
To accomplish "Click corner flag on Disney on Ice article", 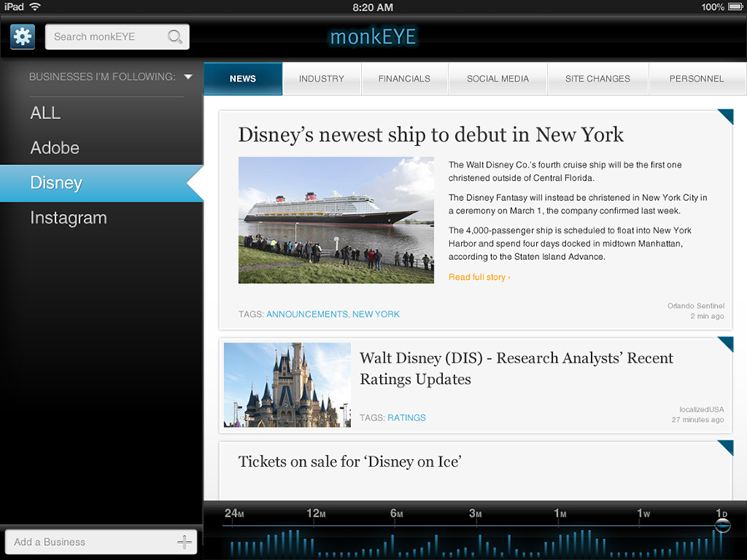I will [726, 447].
